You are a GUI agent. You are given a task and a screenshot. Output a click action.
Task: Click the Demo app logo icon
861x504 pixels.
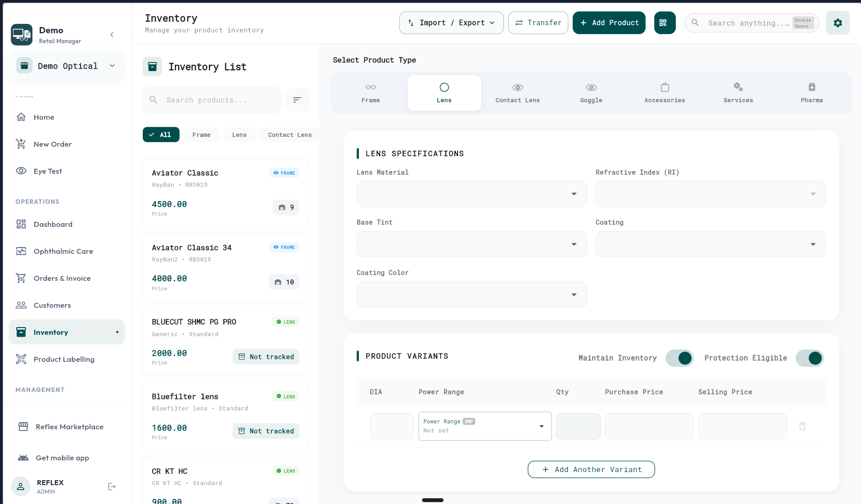click(x=22, y=35)
